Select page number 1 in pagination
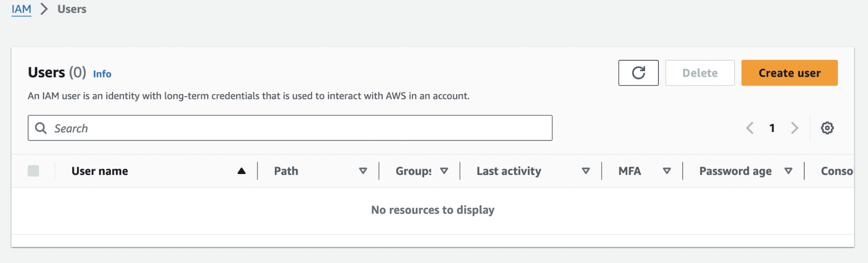868x263 pixels. [772, 128]
